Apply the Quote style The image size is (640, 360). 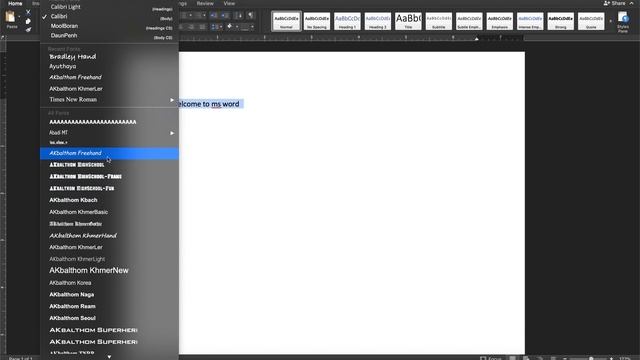[591, 21]
